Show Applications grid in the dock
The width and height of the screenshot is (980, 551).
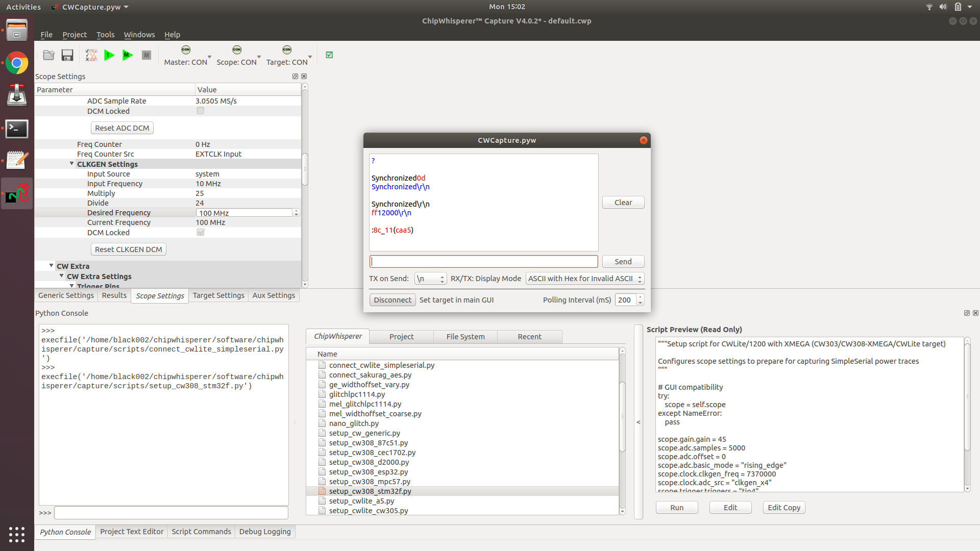17,534
